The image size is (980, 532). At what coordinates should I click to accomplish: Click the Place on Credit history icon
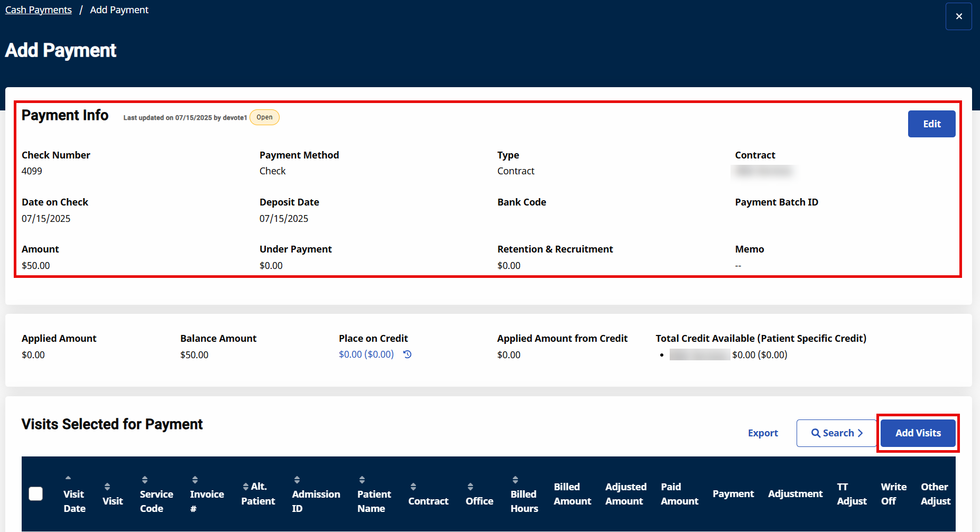coord(407,354)
